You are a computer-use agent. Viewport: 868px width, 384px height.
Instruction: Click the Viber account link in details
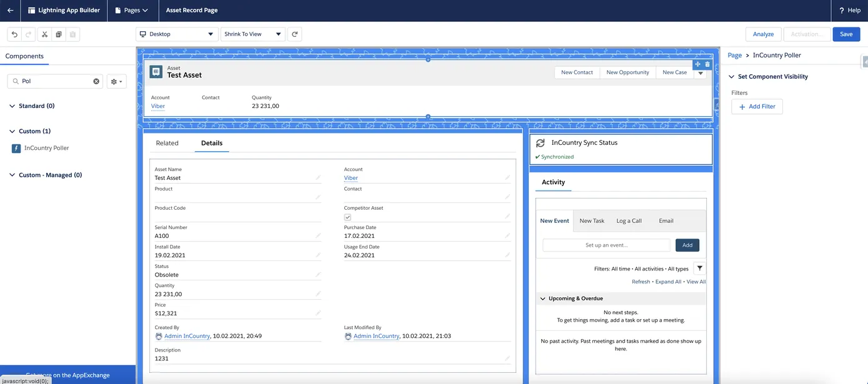click(x=351, y=178)
